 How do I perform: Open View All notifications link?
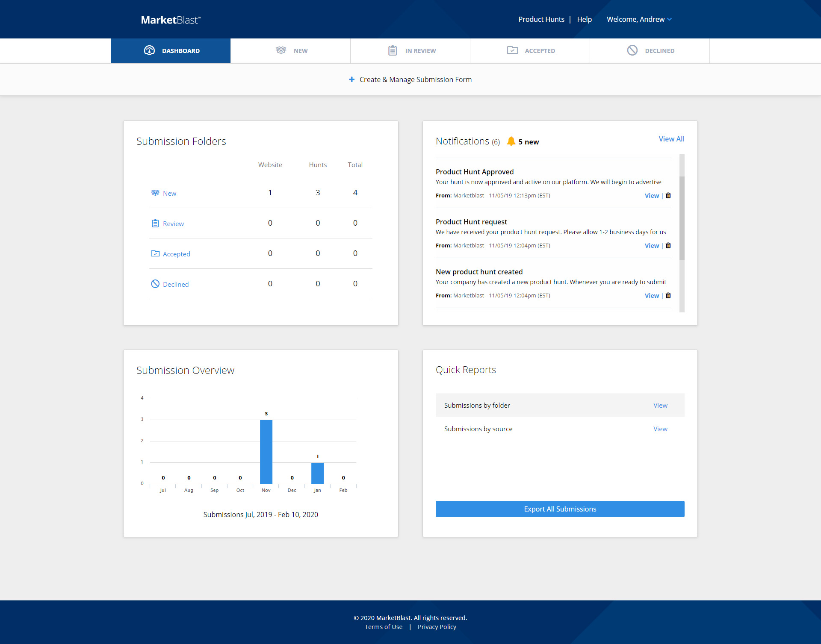coord(671,139)
